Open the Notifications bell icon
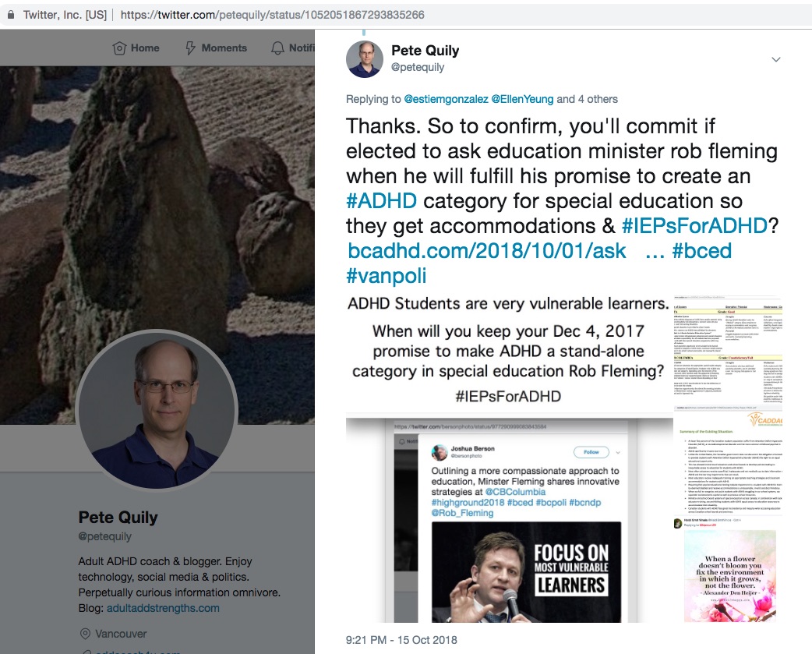This screenshot has width=812, height=654. click(x=277, y=48)
